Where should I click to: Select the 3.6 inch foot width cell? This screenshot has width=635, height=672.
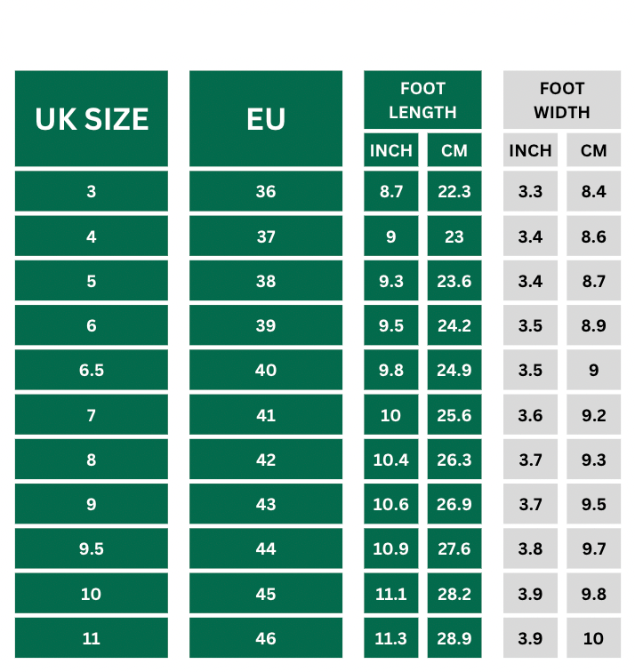(x=530, y=415)
